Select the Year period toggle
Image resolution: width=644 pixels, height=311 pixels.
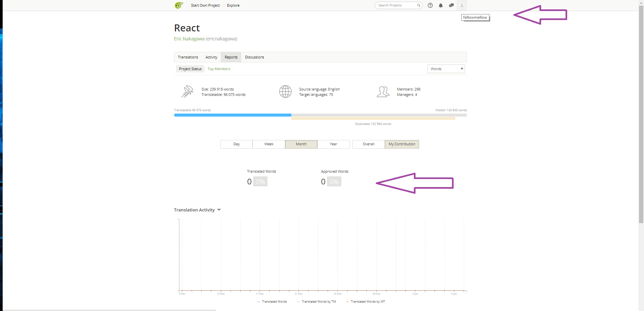click(334, 144)
